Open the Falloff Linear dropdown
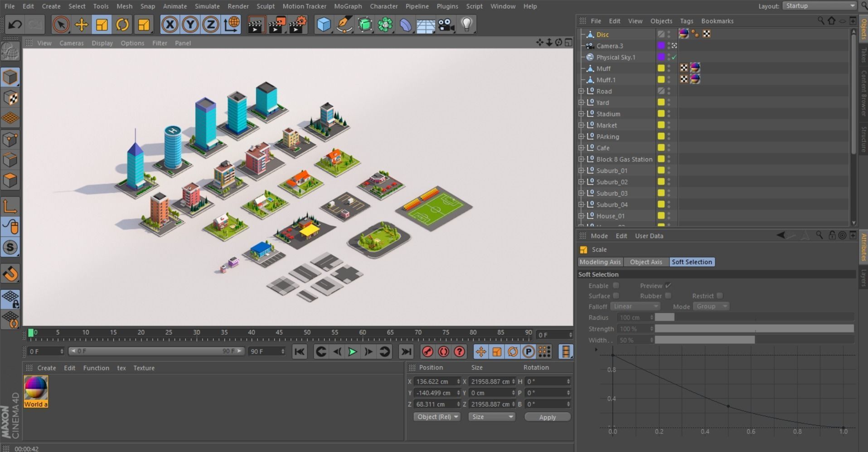Viewport: 868px width, 452px height. (635, 306)
